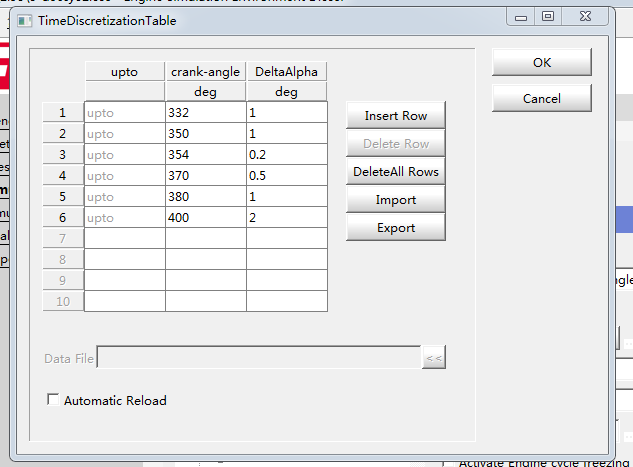Click the Export button
This screenshot has width=633, height=467.
(x=395, y=228)
